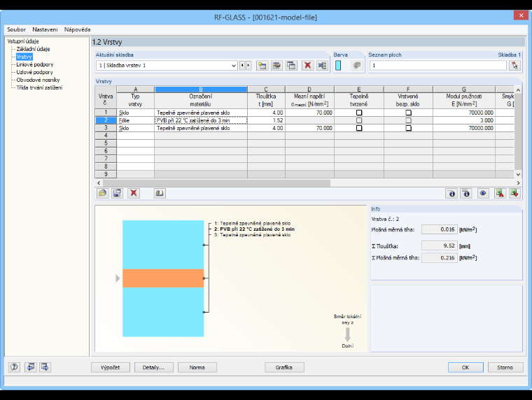Delete table rows with red X below table
Image resolution: width=532 pixels, height=400 pixels.
134,193
